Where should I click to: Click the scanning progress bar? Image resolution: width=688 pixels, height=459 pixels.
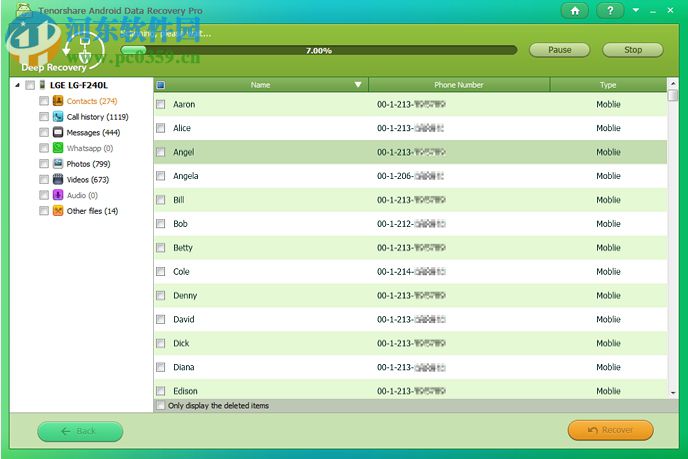click(x=319, y=50)
